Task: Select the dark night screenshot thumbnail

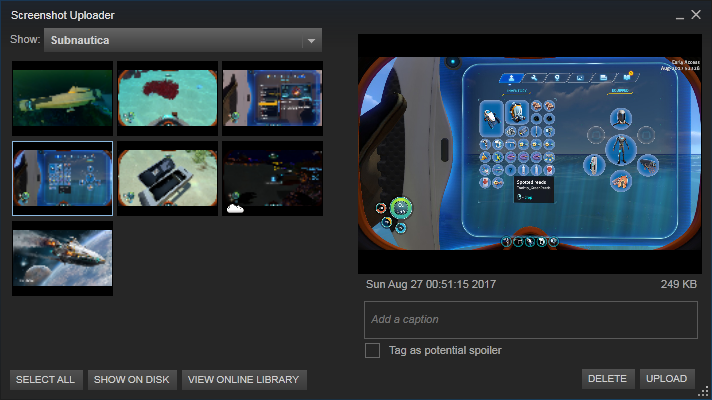Action: click(272, 178)
